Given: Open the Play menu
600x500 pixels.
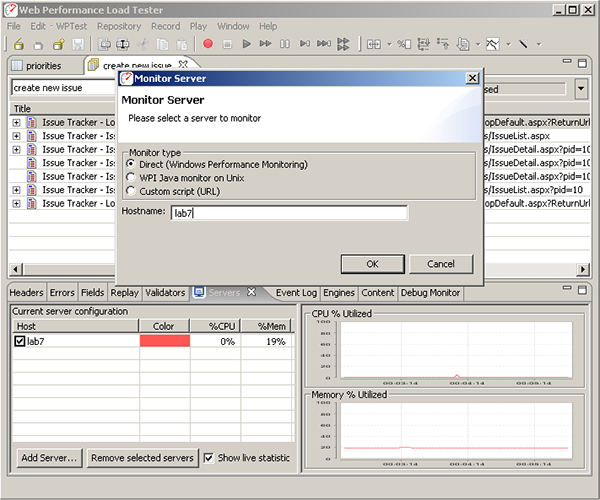Looking at the screenshot, I should (x=198, y=26).
